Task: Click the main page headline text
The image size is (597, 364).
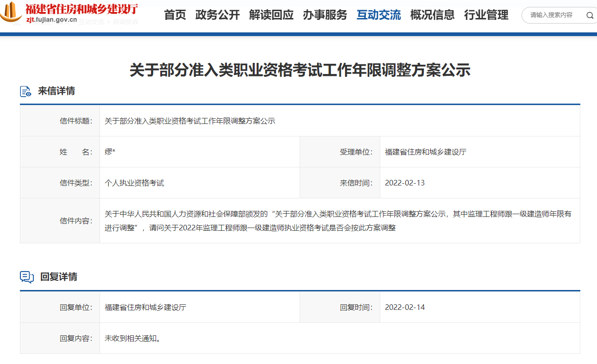Action: click(300, 70)
